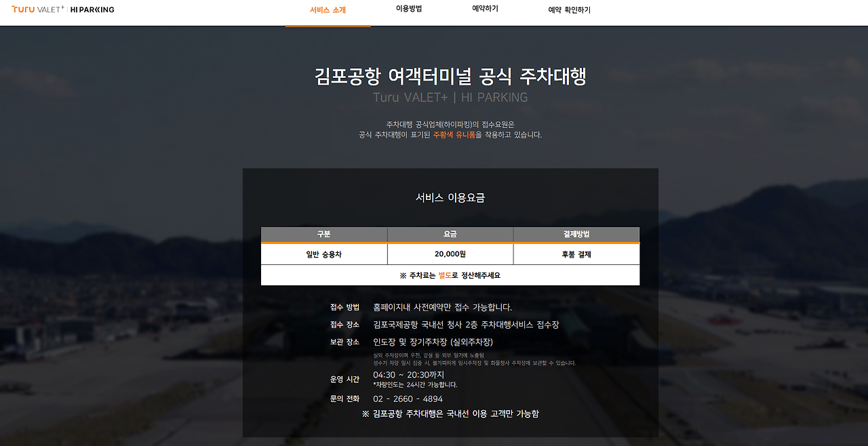Click the line 주차대행 공식업체(하이파킹)의 접수요원은
This screenshot has height=446, width=868.
pos(450,124)
